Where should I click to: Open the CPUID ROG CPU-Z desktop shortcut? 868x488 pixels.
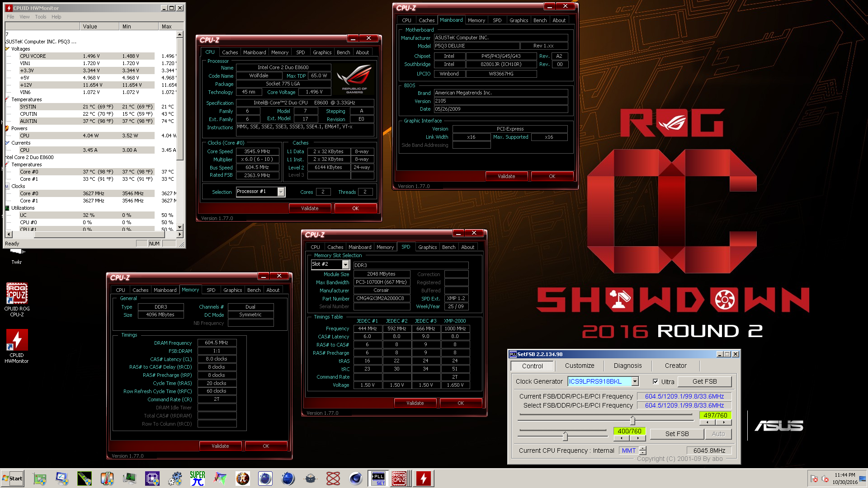[17, 299]
